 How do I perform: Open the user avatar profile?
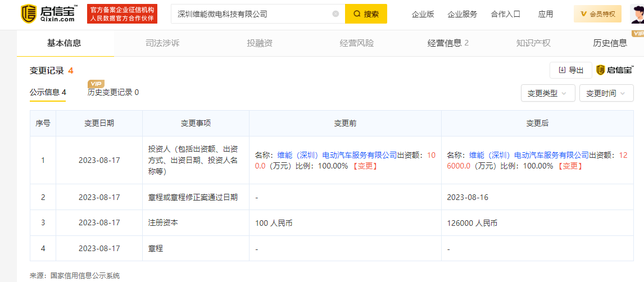tap(637, 14)
